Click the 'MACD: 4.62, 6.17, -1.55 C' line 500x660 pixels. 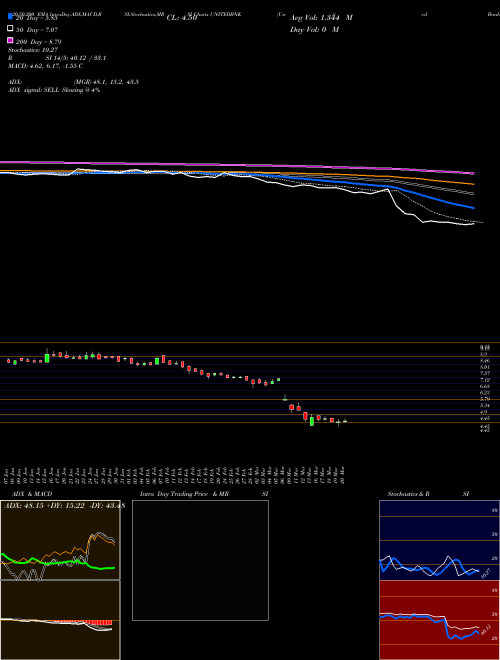tap(45, 66)
